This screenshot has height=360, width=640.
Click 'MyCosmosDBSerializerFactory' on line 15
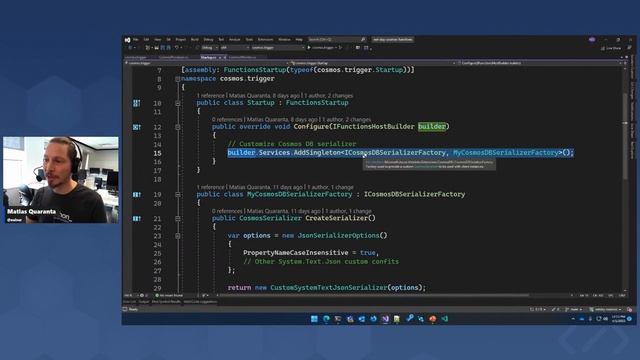click(506, 152)
